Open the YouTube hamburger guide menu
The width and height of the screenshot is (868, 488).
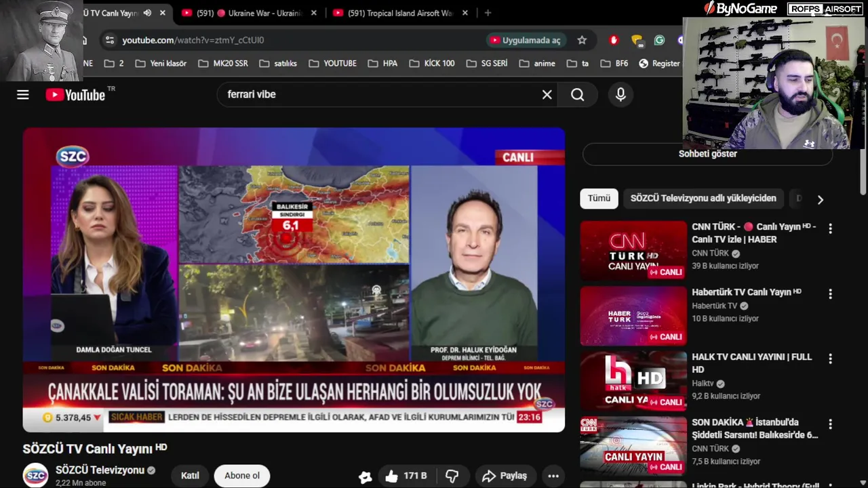[23, 95]
